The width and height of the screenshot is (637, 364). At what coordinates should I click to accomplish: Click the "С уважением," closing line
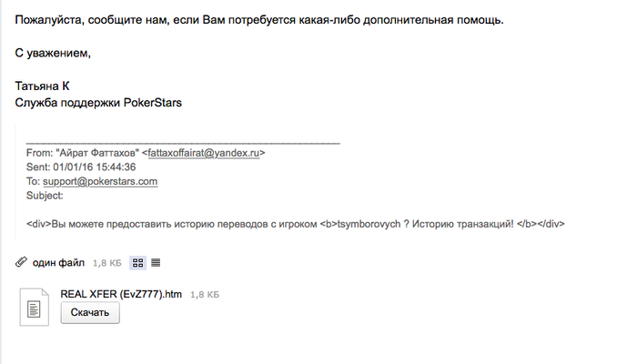tap(54, 53)
